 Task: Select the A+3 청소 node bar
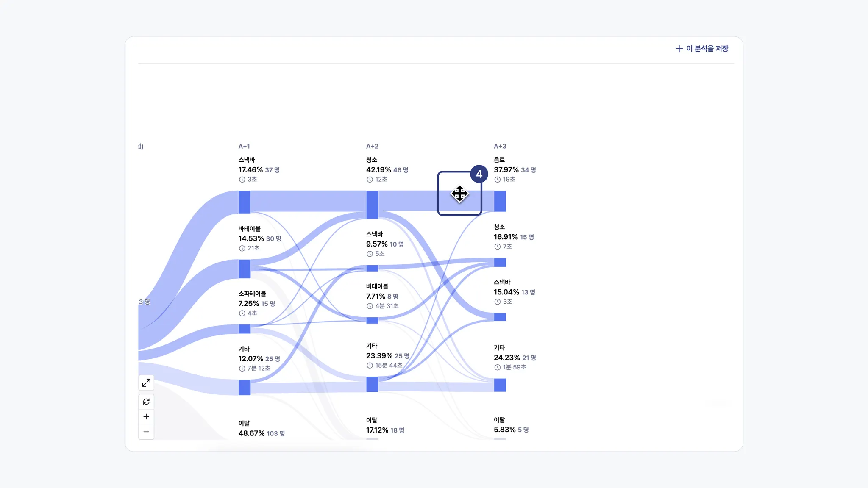coord(500,263)
